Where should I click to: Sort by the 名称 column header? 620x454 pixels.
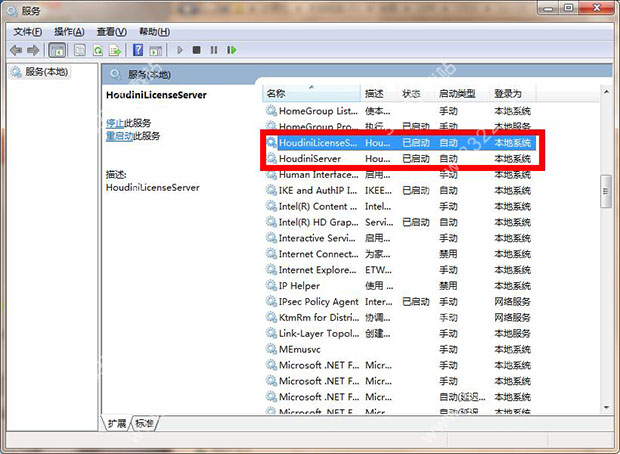312,93
